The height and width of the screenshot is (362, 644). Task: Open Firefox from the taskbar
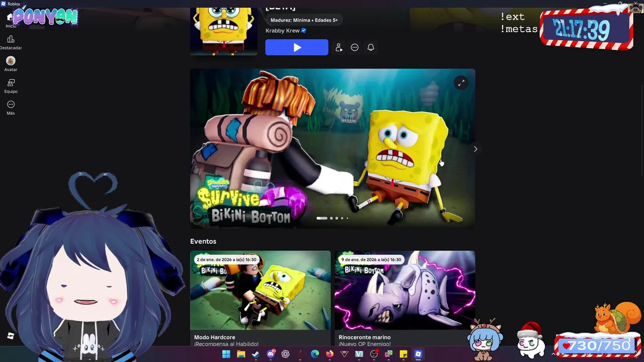pyautogui.click(x=330, y=354)
